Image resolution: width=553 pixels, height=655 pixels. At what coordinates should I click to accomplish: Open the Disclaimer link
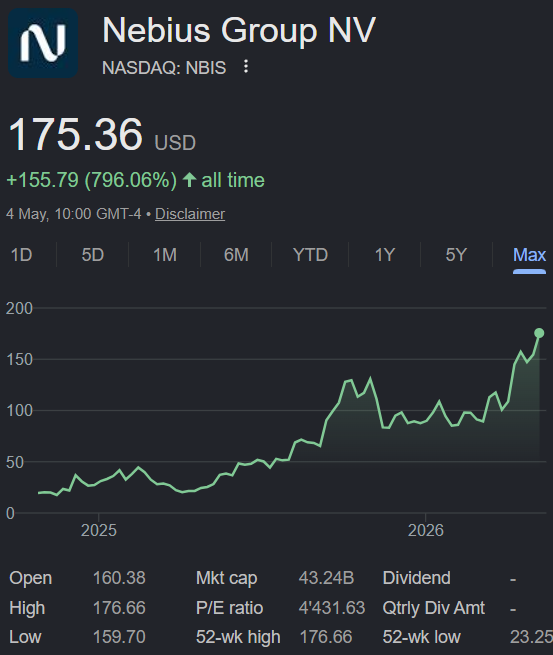tap(190, 214)
